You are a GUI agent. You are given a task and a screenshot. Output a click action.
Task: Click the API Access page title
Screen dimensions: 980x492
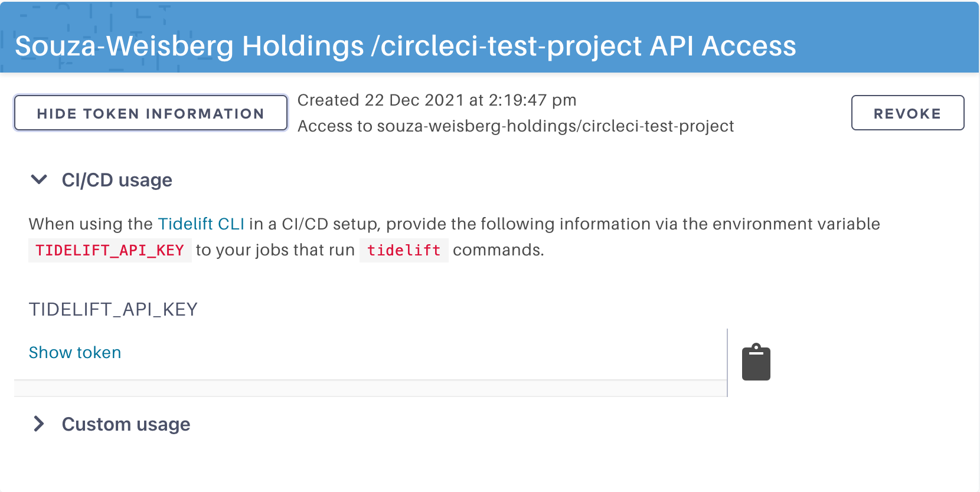point(406,46)
